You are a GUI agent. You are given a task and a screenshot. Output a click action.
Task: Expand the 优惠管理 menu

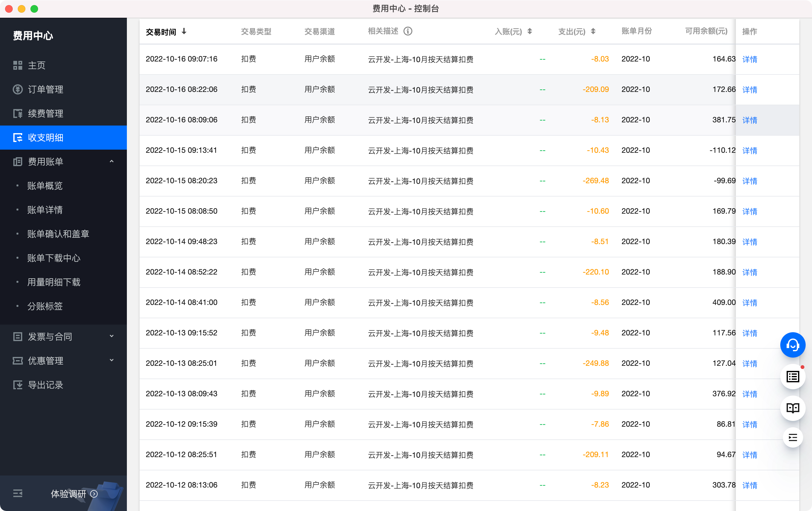[112, 360]
